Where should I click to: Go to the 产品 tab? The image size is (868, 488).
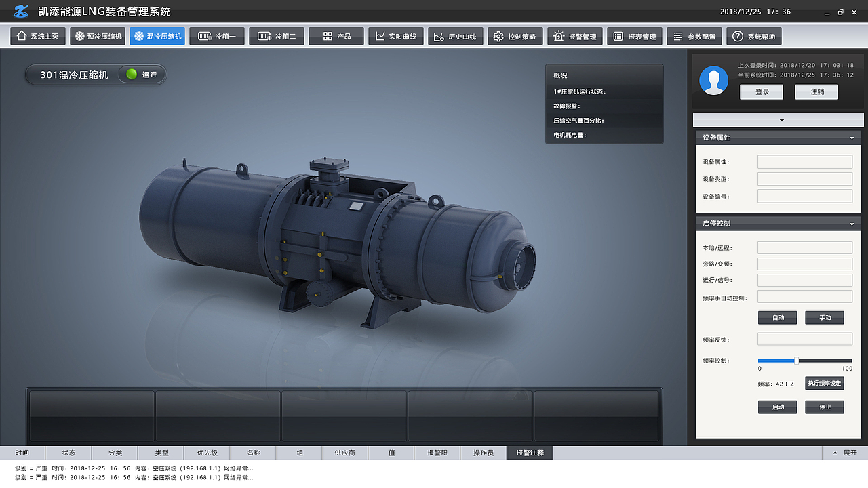[x=336, y=36]
